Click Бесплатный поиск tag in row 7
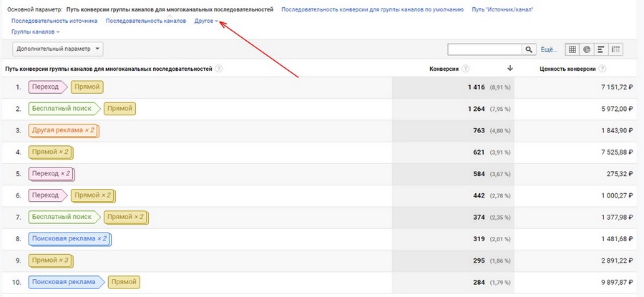 [64, 218]
